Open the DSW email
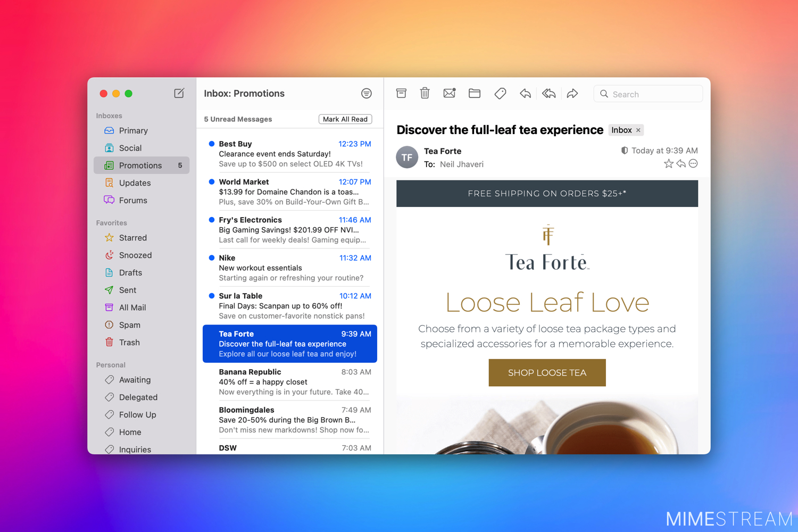The width and height of the screenshot is (798, 532). click(x=290, y=447)
